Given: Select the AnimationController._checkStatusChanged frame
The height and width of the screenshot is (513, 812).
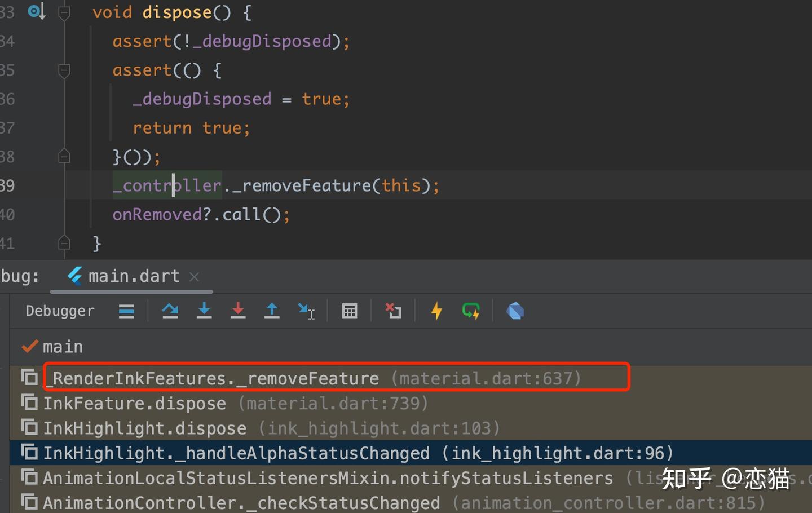Looking at the screenshot, I should point(411,502).
